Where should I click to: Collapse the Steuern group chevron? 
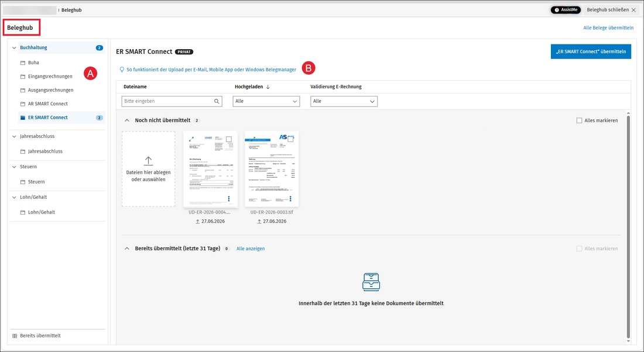(x=14, y=167)
